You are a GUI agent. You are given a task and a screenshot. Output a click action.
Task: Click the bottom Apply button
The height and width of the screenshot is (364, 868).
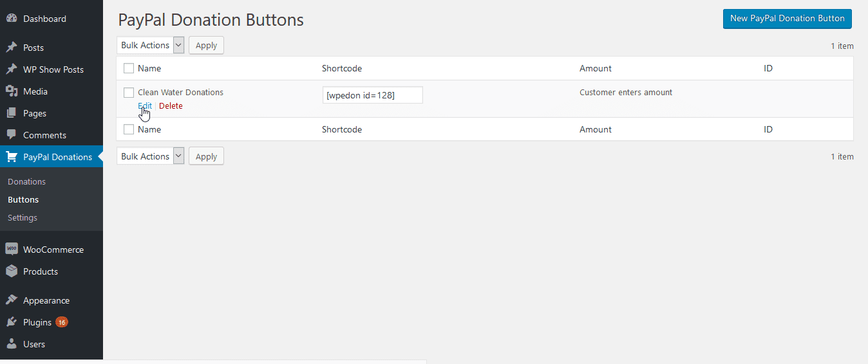206,156
